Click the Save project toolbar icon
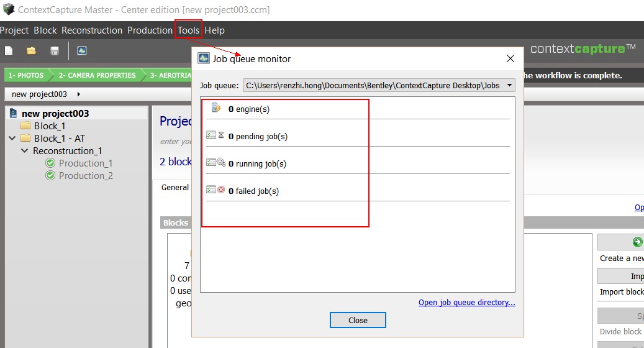This screenshot has height=348, width=644. click(54, 50)
